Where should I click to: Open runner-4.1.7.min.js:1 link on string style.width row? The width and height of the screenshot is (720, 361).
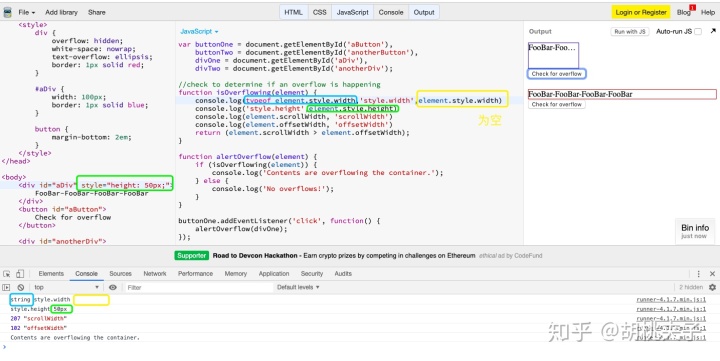click(671, 300)
